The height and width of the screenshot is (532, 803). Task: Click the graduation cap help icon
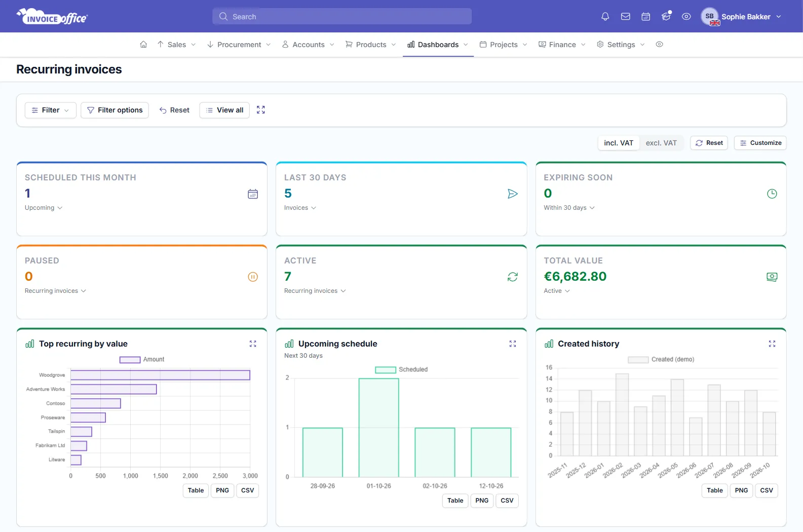(666, 17)
